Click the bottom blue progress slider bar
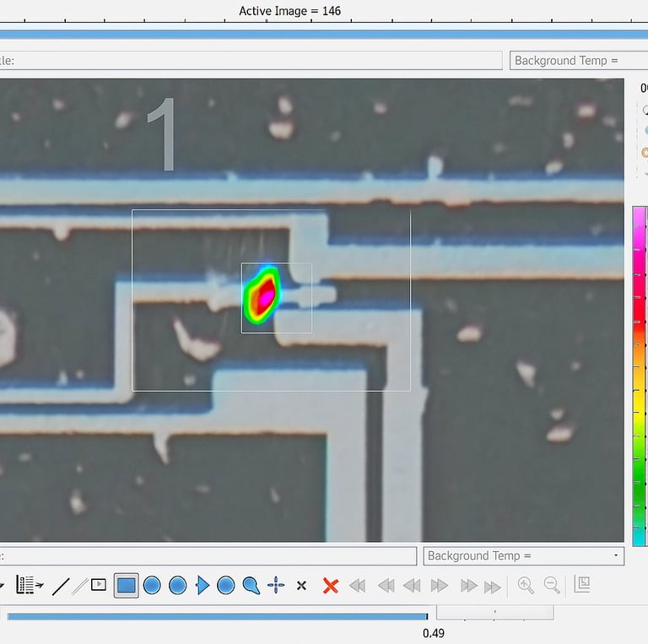This screenshot has height=644, width=648. [218, 617]
